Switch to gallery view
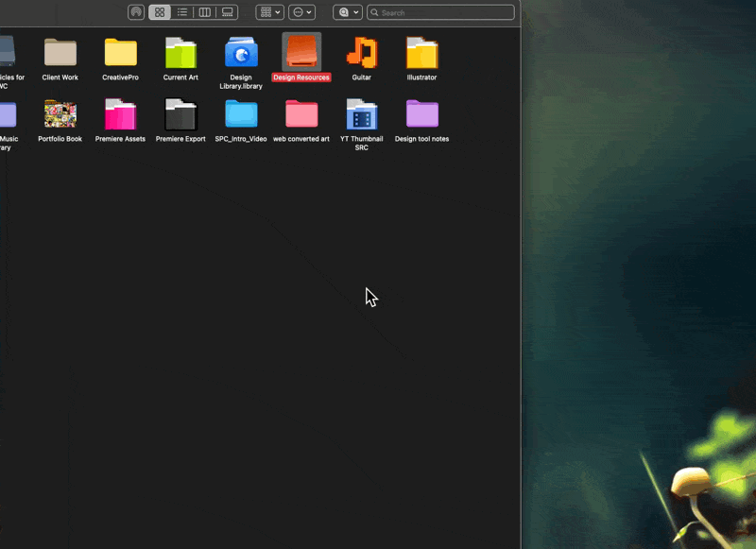The image size is (756, 549). pos(227,12)
